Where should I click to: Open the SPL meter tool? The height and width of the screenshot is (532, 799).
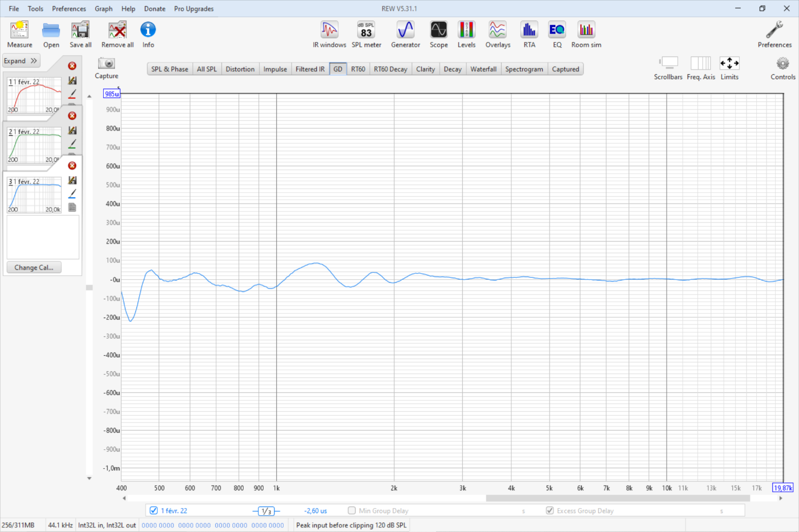366,34
